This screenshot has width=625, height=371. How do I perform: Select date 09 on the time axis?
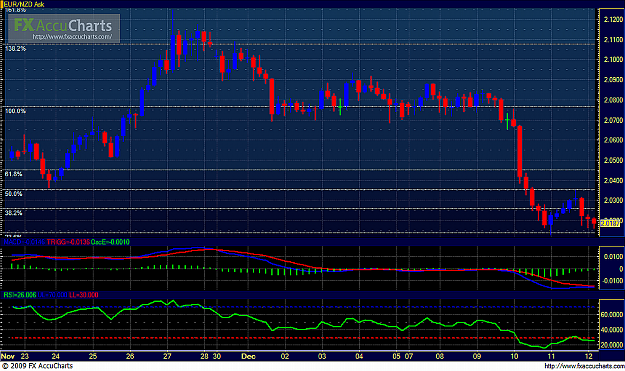[x=477, y=356]
